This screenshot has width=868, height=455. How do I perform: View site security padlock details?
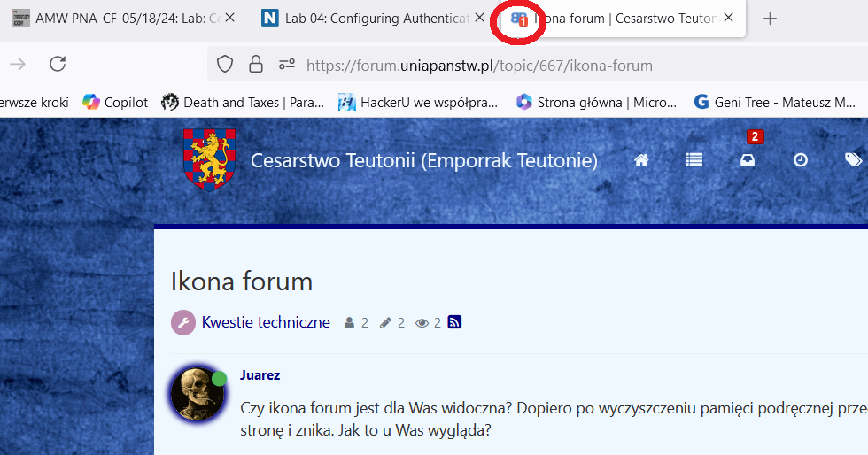256,65
